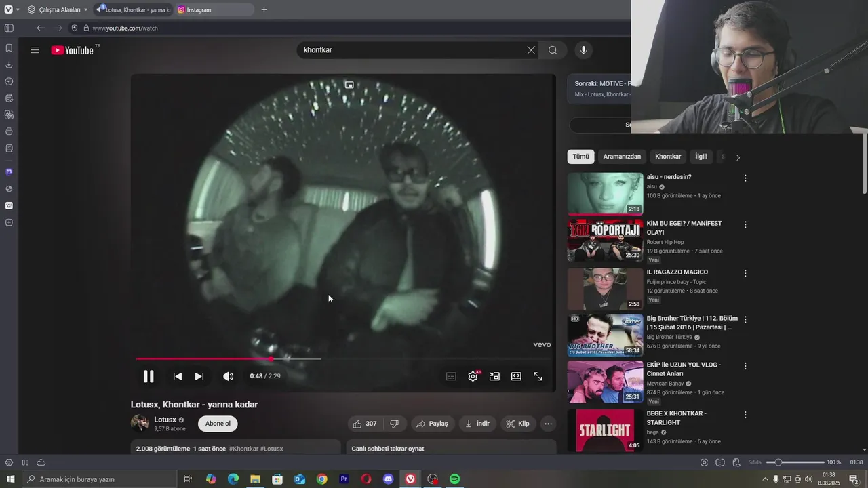
Task: Create a clip with Klip button
Action: [x=517, y=424]
